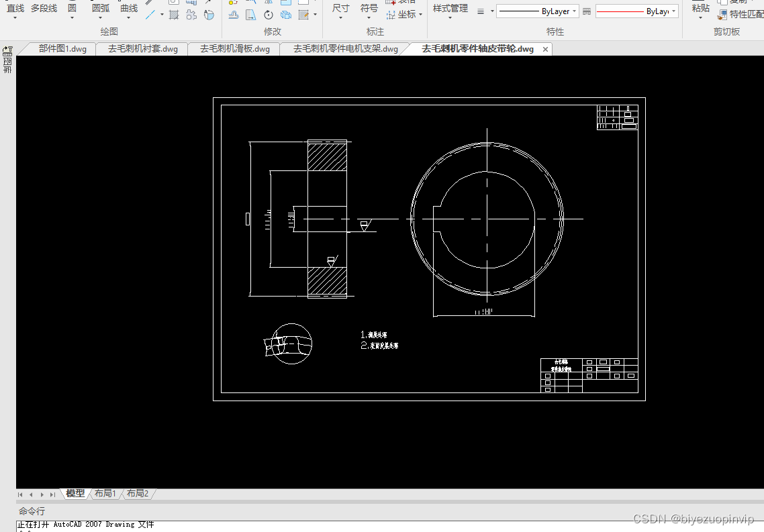Click the 标注 panel group label

pyautogui.click(x=375, y=32)
